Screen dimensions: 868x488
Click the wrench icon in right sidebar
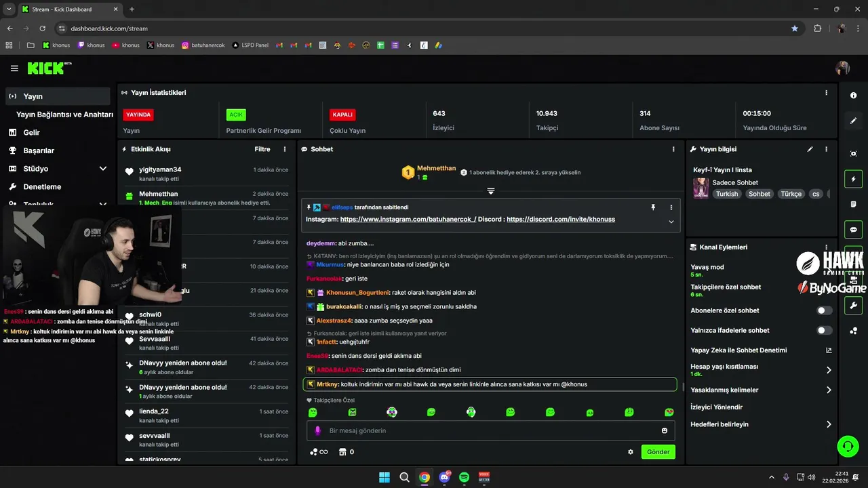pyautogui.click(x=854, y=306)
